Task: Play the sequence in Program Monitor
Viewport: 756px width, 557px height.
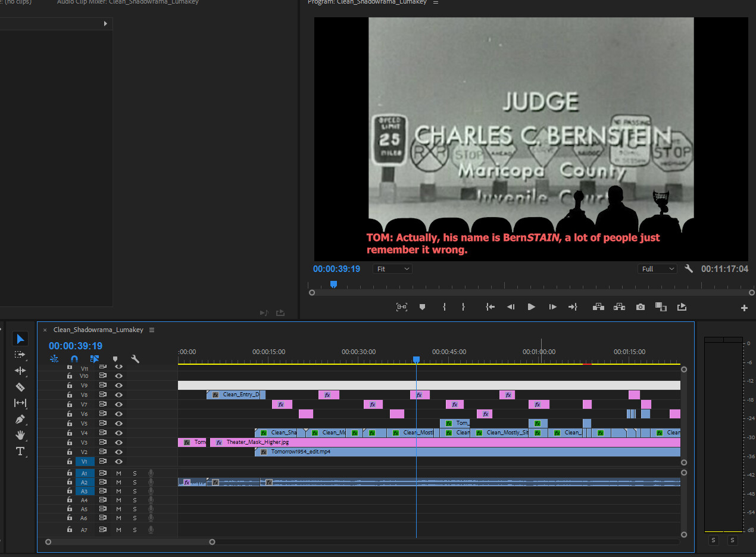Action: click(532, 307)
